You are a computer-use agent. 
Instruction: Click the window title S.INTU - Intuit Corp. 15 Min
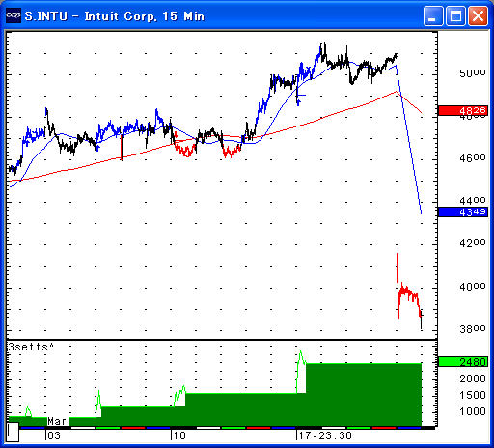[x=114, y=16]
